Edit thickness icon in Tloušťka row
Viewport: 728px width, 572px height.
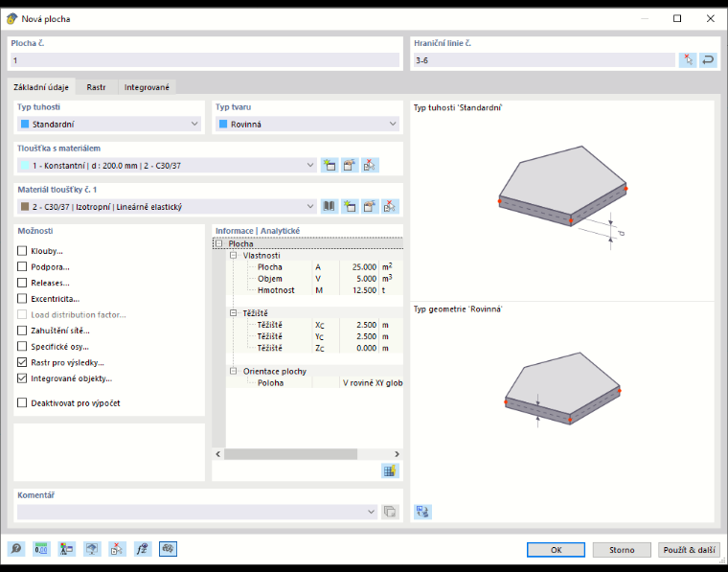tap(350, 166)
